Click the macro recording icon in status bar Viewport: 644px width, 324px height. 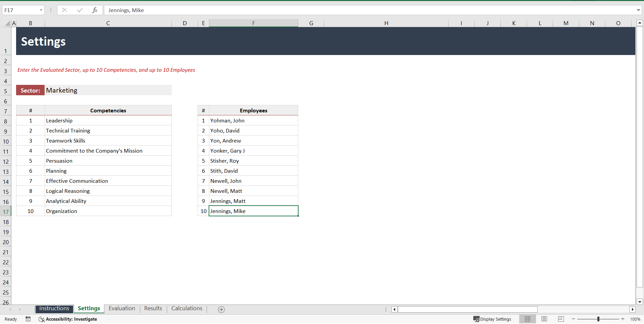point(28,319)
